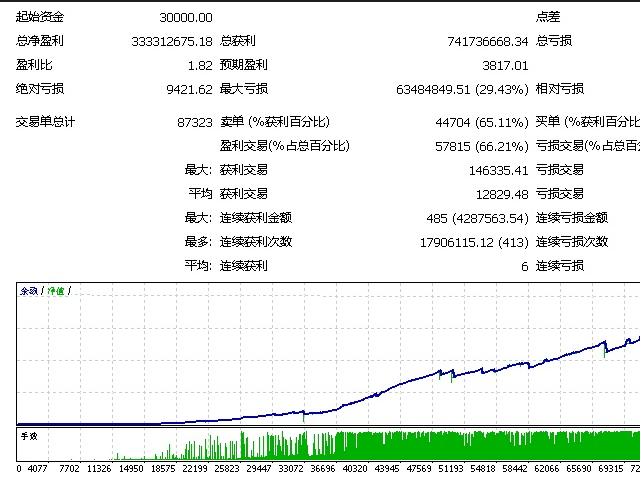Select gross profit value 741736668.34
Viewport: 640px width, 480px height.
(488, 42)
